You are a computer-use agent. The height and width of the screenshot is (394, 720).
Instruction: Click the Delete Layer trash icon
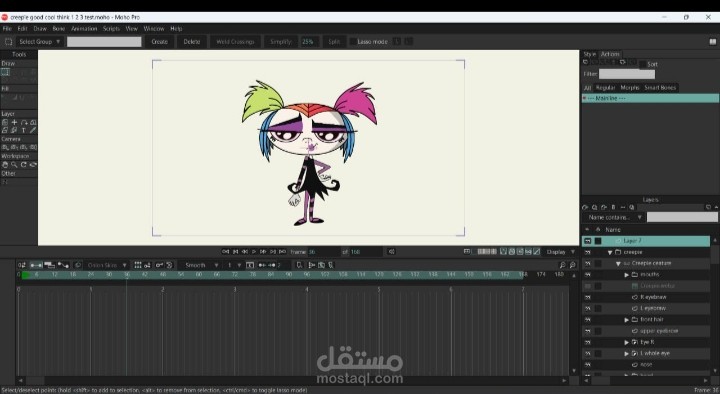click(613, 208)
